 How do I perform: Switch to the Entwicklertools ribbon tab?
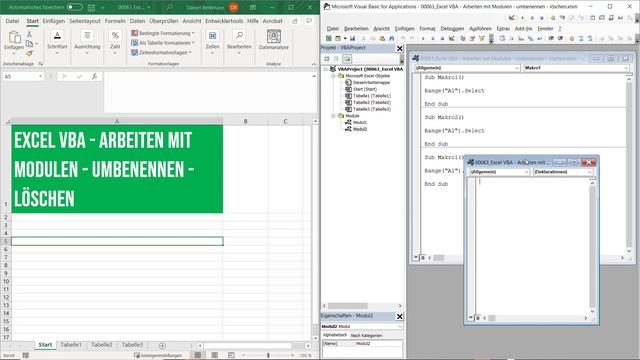tap(224, 21)
